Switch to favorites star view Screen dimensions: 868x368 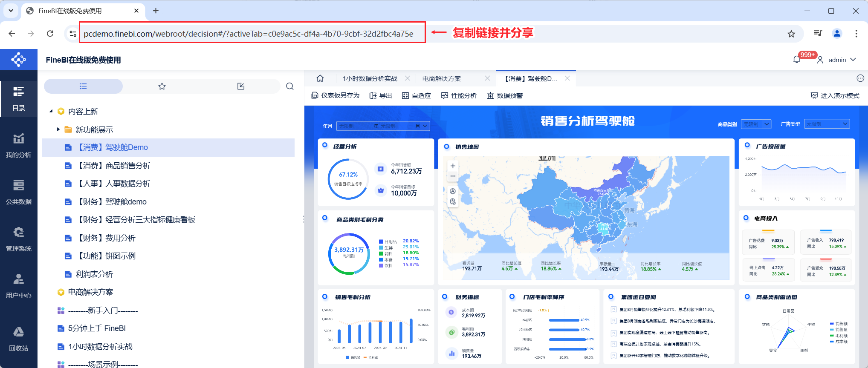(162, 86)
